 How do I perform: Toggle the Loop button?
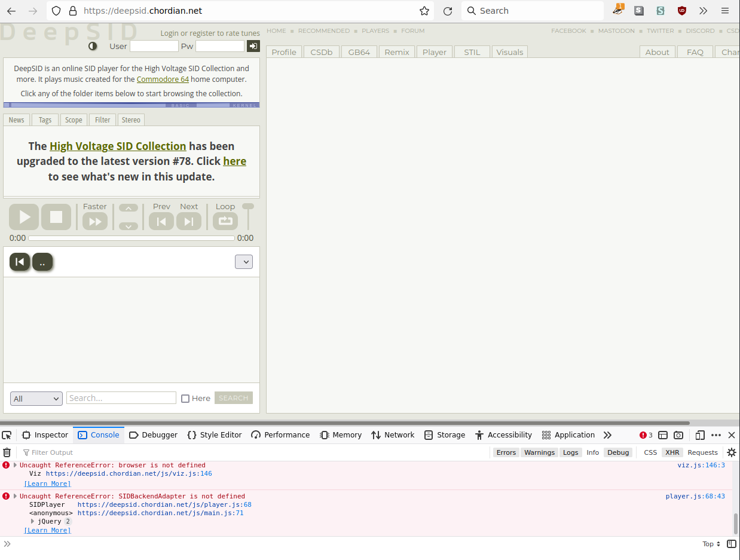point(225,221)
